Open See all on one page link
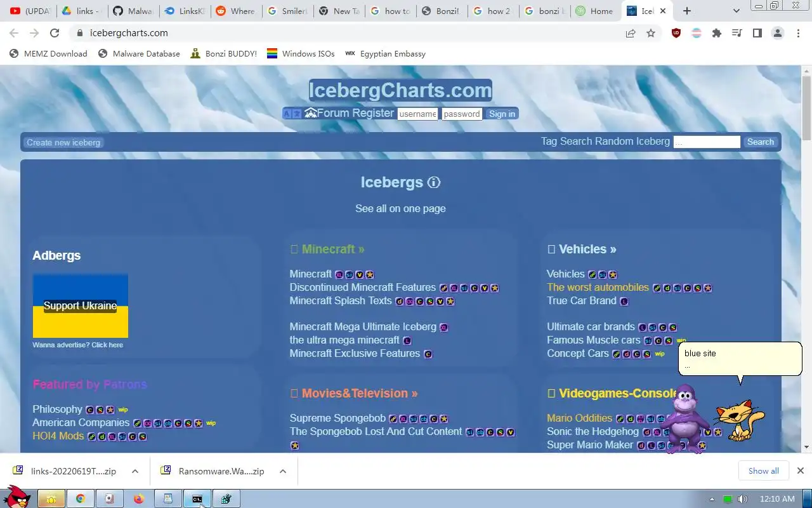 pos(400,209)
